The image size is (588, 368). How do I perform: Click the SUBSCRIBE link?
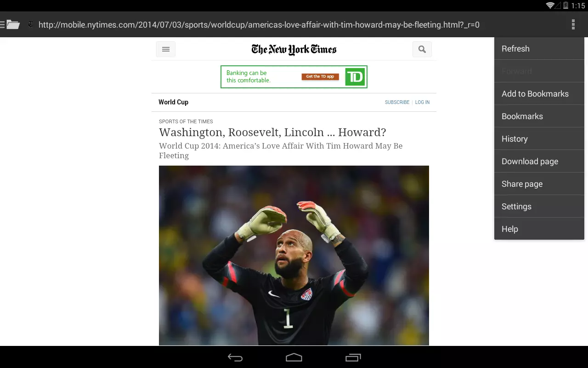click(397, 102)
